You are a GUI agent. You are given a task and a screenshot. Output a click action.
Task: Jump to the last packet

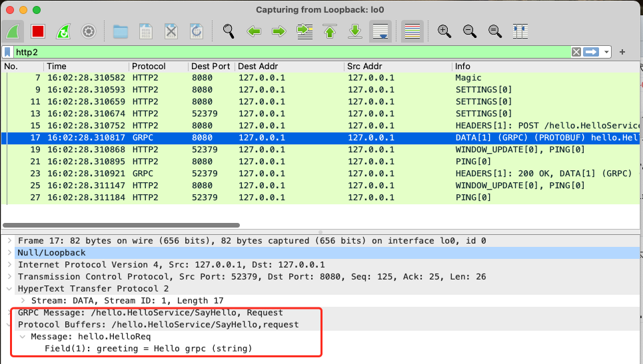[355, 31]
